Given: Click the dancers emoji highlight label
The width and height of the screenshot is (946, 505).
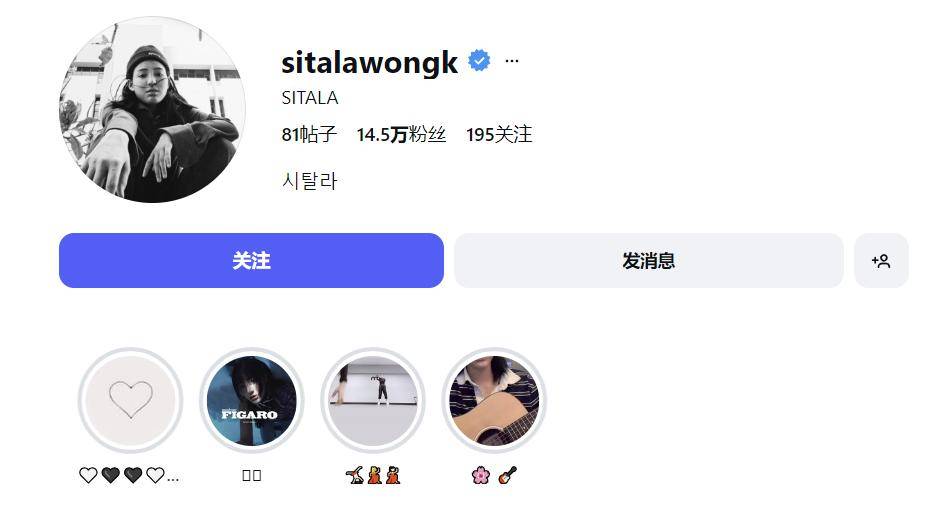Looking at the screenshot, I should coord(373,476).
